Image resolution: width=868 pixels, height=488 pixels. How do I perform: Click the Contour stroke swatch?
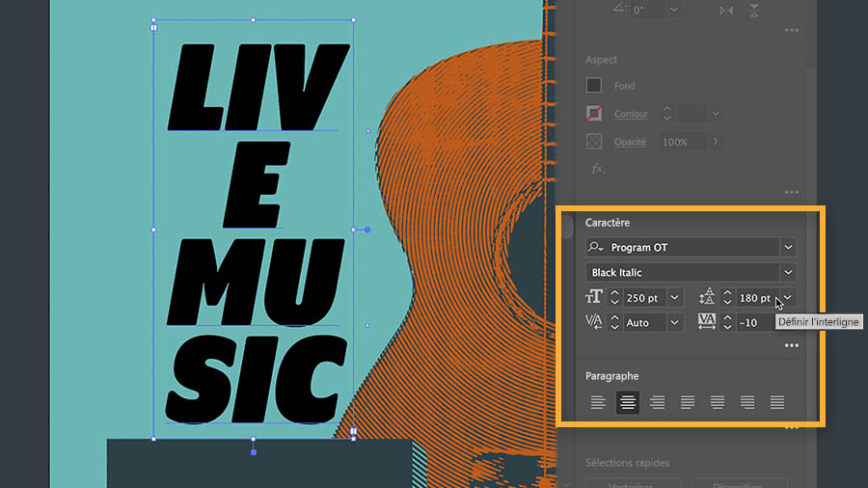pyautogui.click(x=594, y=114)
